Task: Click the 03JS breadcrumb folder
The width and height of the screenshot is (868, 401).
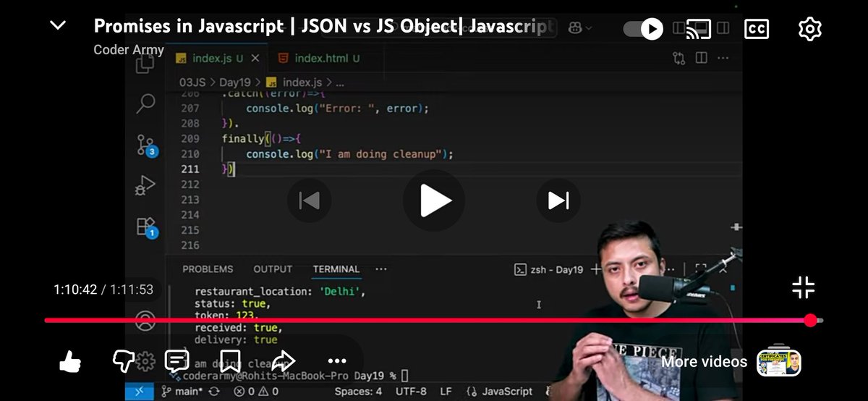Action: coord(192,83)
